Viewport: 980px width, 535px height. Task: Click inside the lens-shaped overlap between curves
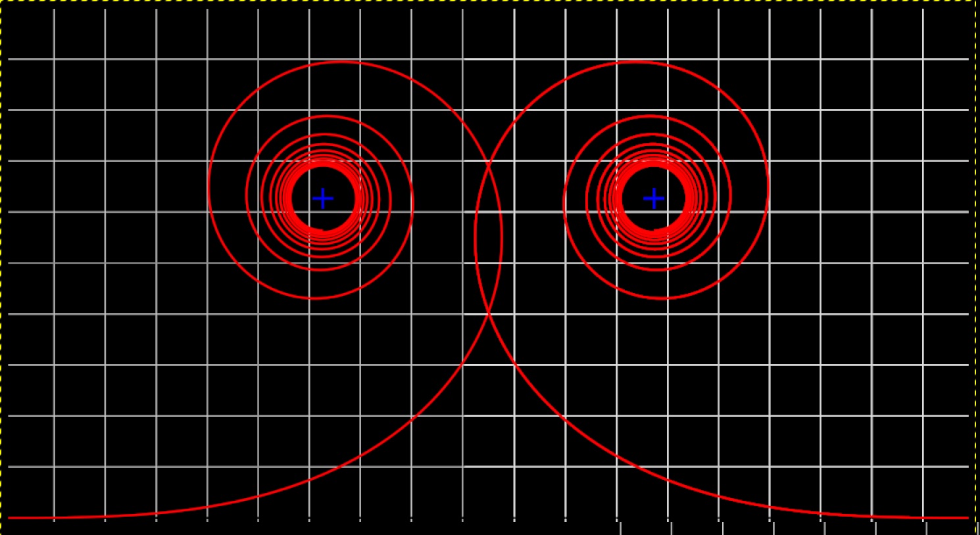point(489,240)
